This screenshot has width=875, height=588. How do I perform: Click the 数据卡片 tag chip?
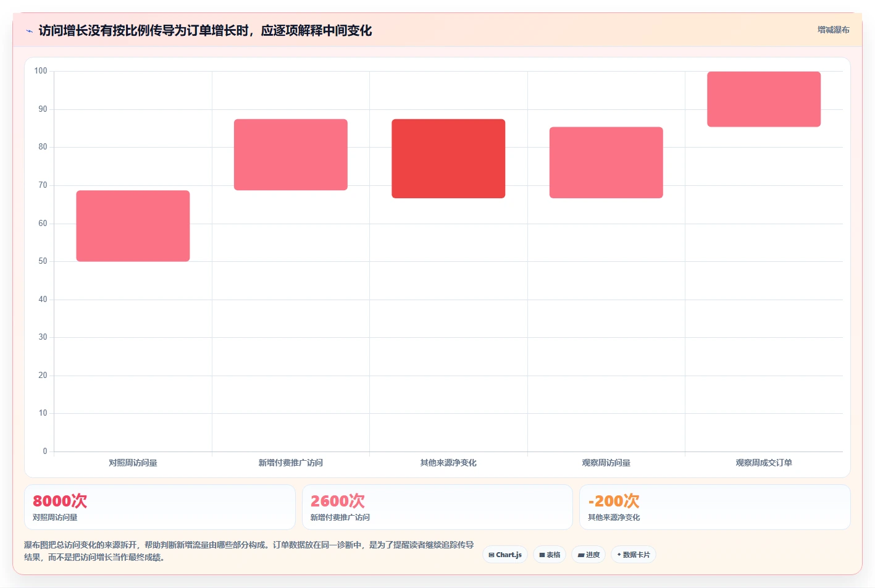634,555
